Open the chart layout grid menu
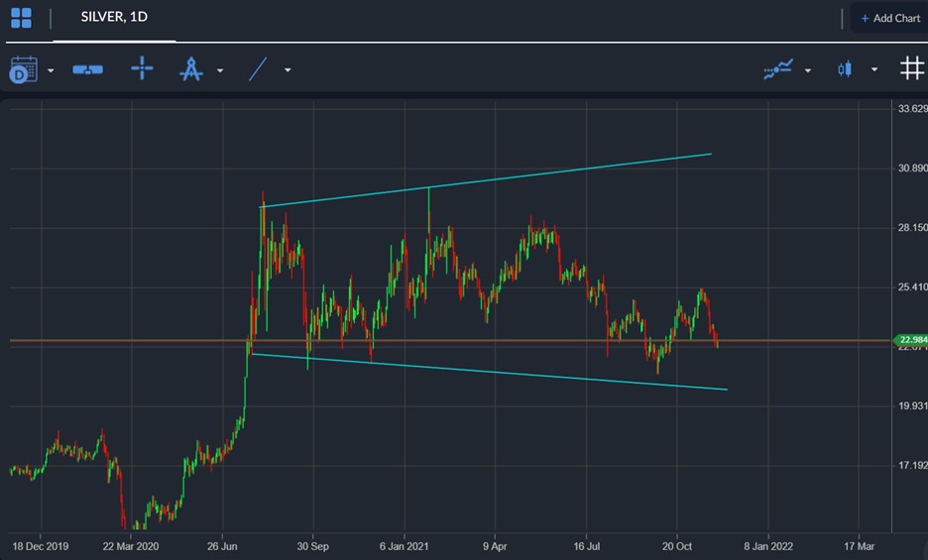Viewport: 928px width, 560px height. click(21, 18)
